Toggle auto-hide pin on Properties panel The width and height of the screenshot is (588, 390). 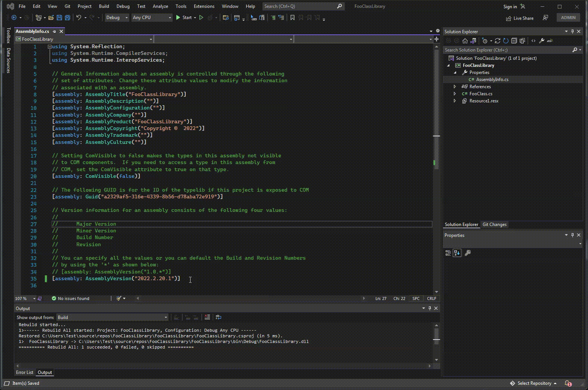[x=572, y=235]
